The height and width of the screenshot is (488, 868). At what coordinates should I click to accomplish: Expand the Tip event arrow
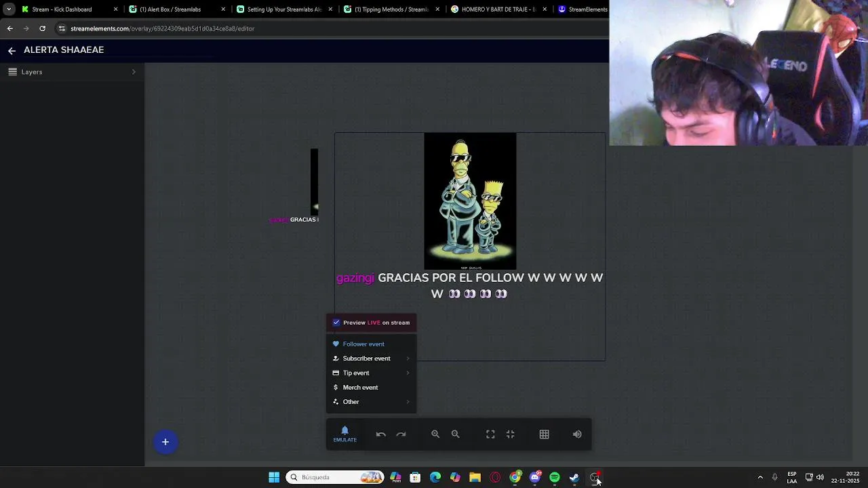tap(408, 373)
